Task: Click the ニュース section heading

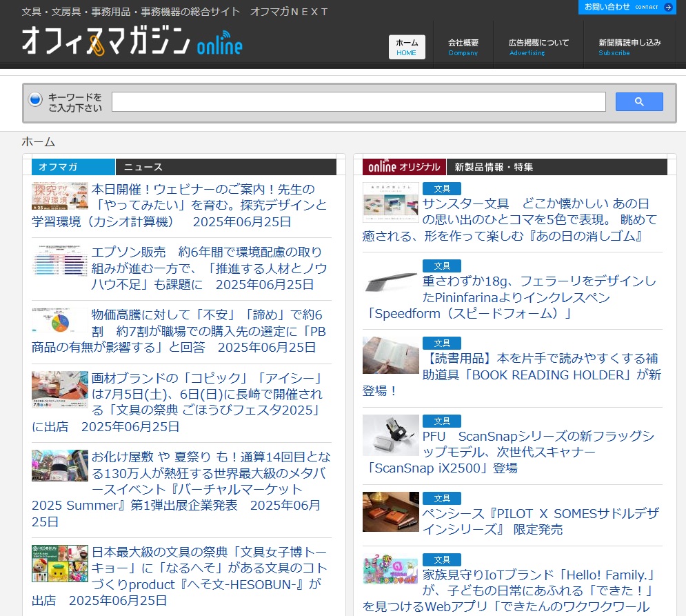Action: coord(143,167)
